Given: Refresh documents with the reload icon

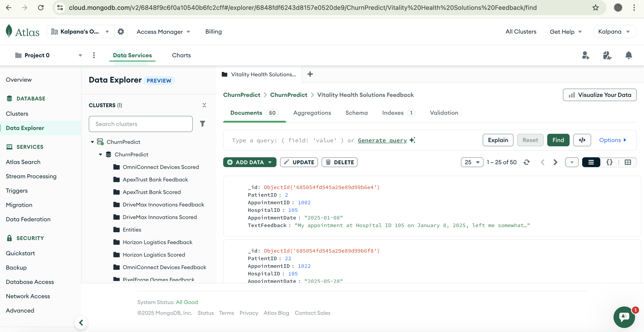Looking at the screenshot, I should [527, 162].
